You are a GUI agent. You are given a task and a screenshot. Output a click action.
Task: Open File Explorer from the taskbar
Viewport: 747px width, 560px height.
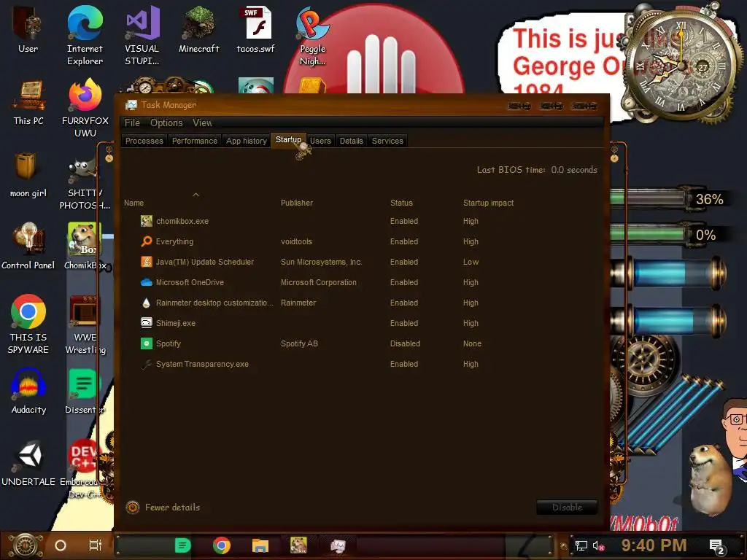pyautogui.click(x=260, y=545)
